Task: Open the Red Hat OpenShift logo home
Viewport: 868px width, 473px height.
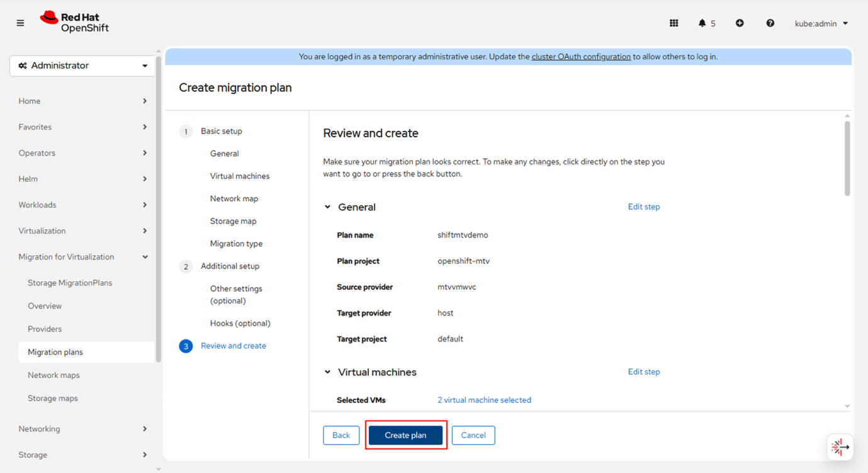Action: tap(74, 22)
